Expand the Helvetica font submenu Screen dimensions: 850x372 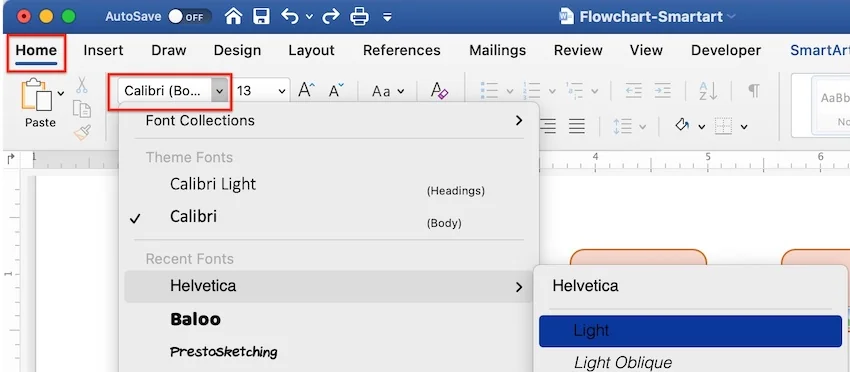click(329, 286)
